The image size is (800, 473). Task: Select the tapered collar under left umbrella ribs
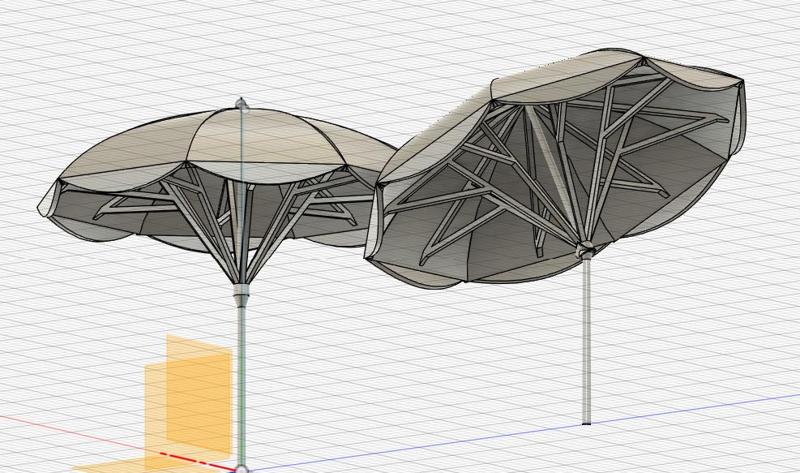(242, 294)
